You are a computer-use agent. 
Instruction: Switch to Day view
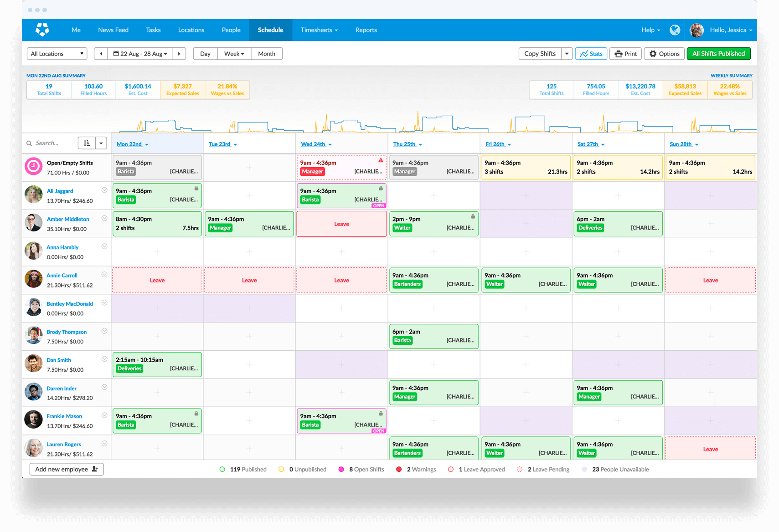click(205, 54)
